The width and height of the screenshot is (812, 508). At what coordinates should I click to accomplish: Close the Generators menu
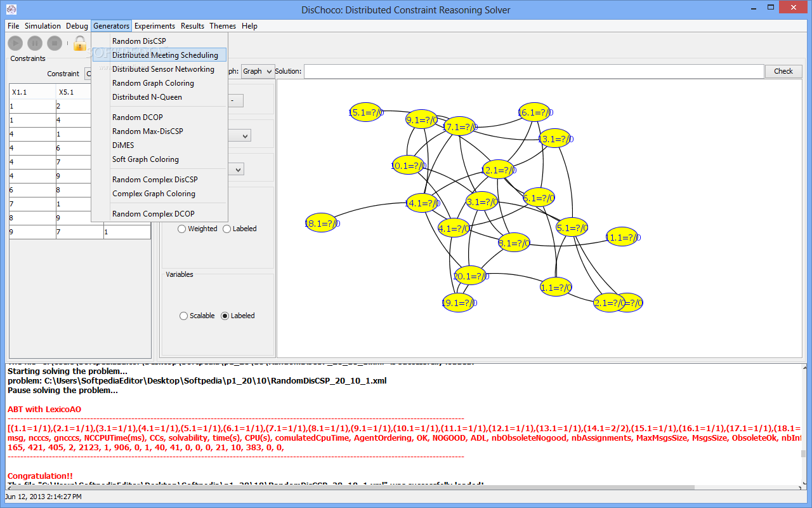111,26
